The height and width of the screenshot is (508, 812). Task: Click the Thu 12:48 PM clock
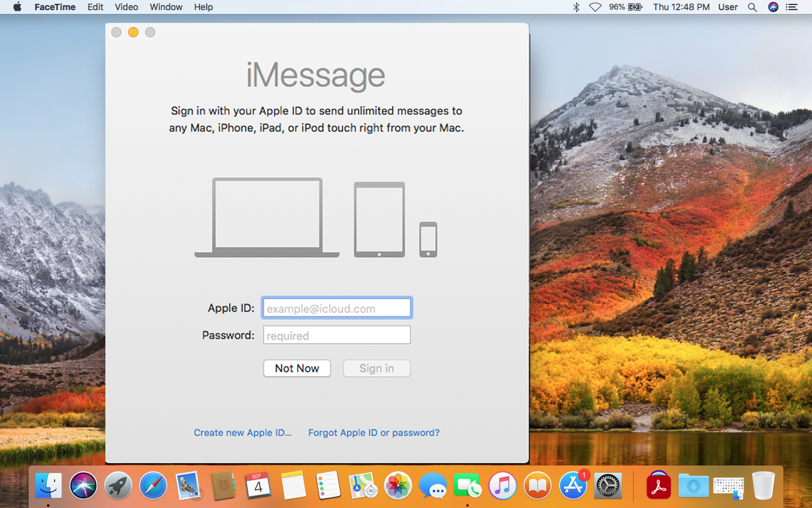[681, 7]
